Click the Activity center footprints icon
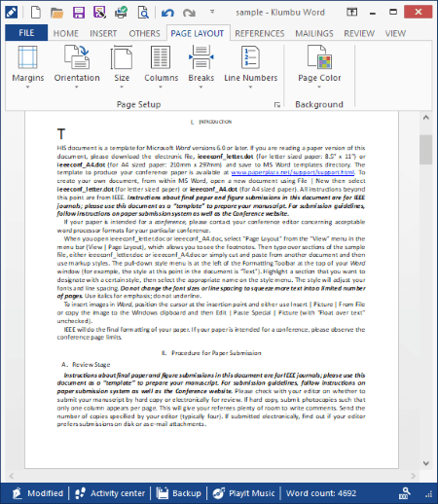 click(80, 493)
